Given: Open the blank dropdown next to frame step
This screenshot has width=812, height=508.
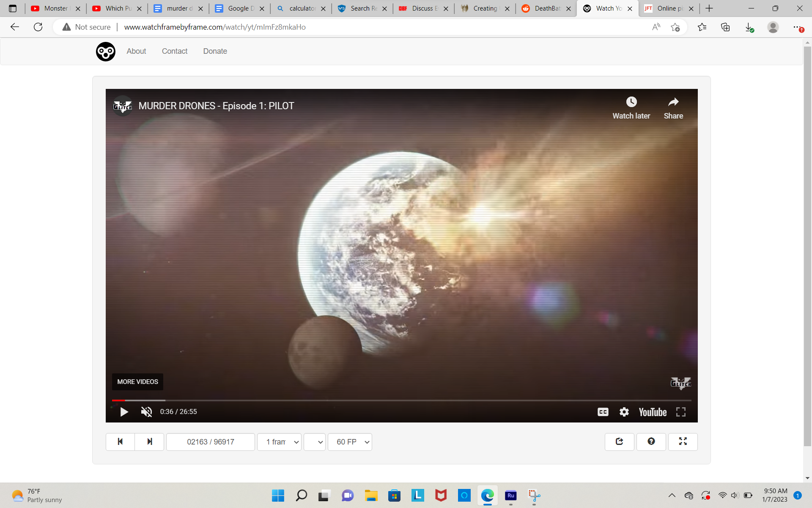Looking at the screenshot, I should click(315, 442).
